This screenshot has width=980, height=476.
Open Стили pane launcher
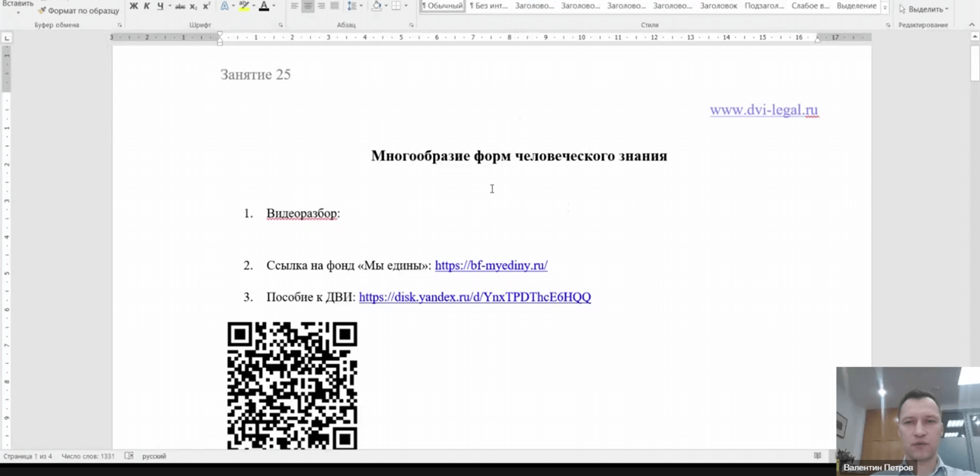click(x=888, y=25)
